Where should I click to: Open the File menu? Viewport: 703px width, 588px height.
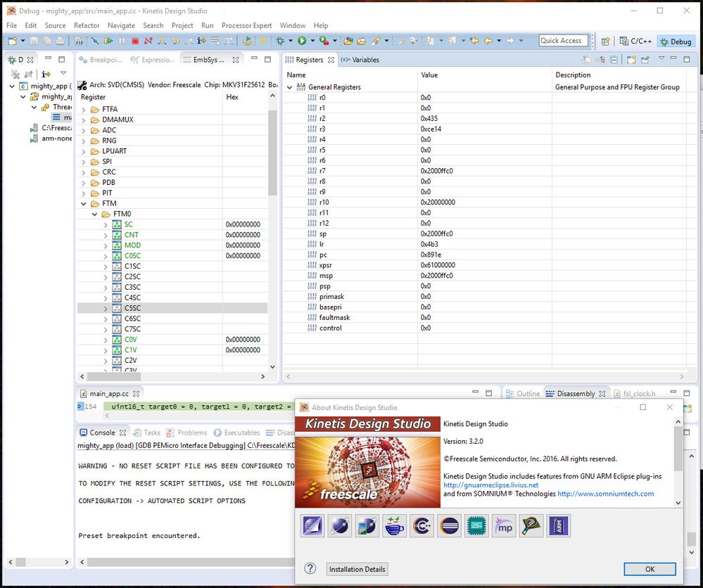[12, 25]
